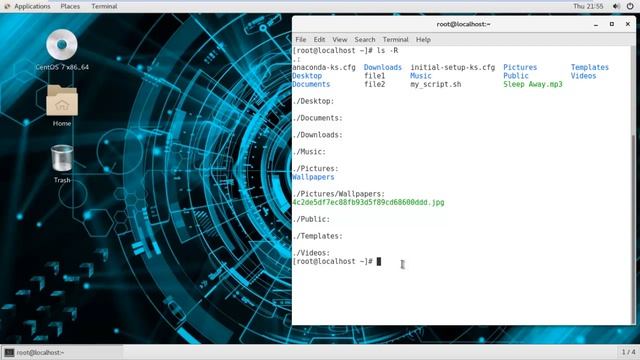Select root@localhost taskbar window button
This screenshot has width=640, height=360.
tap(62, 352)
